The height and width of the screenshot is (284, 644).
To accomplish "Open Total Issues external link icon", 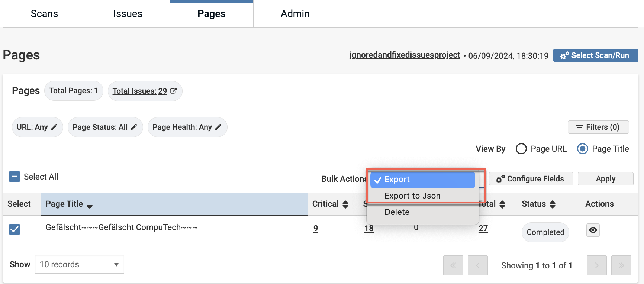I will (x=173, y=91).
